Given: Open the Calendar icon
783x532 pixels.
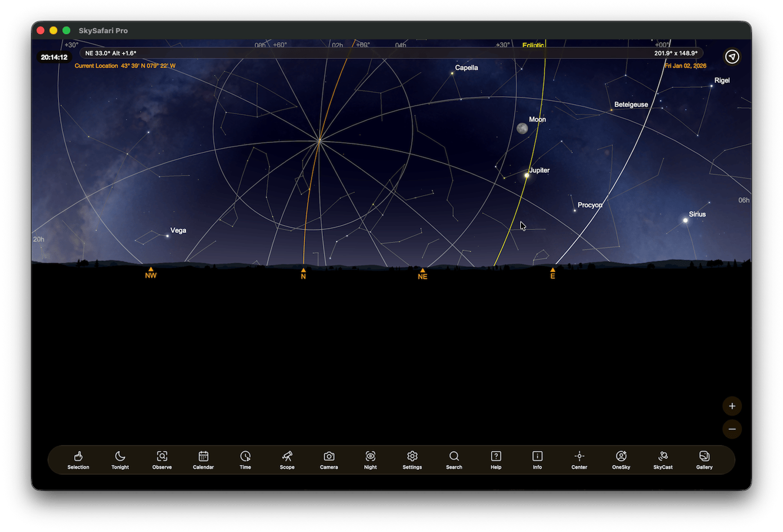Looking at the screenshot, I should 204,459.
